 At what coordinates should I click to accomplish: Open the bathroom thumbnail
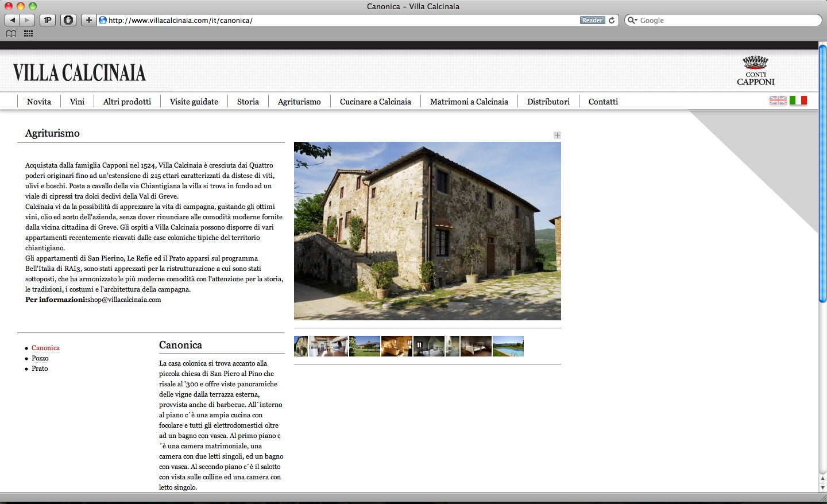[453, 346]
